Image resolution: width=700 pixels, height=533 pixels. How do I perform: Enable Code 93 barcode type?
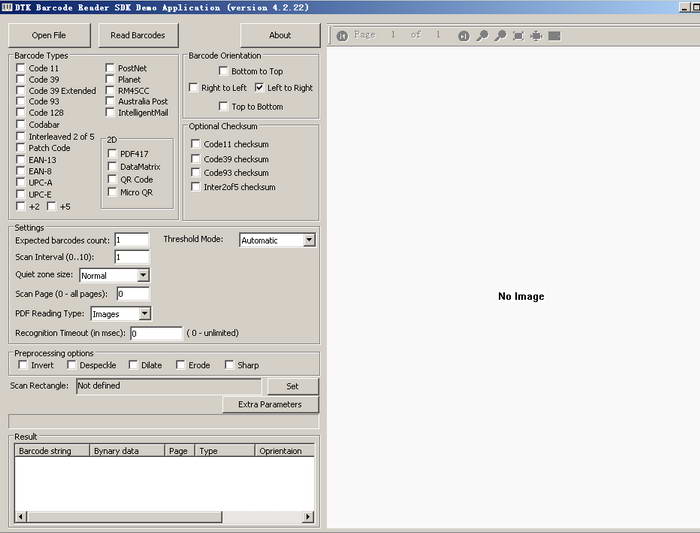click(x=21, y=101)
